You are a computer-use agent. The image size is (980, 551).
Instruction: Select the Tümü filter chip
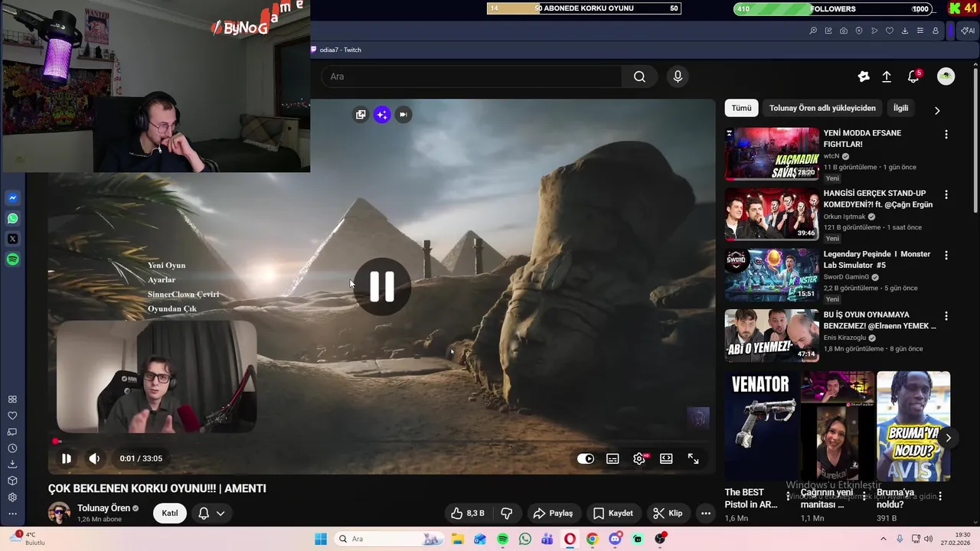pos(741,108)
